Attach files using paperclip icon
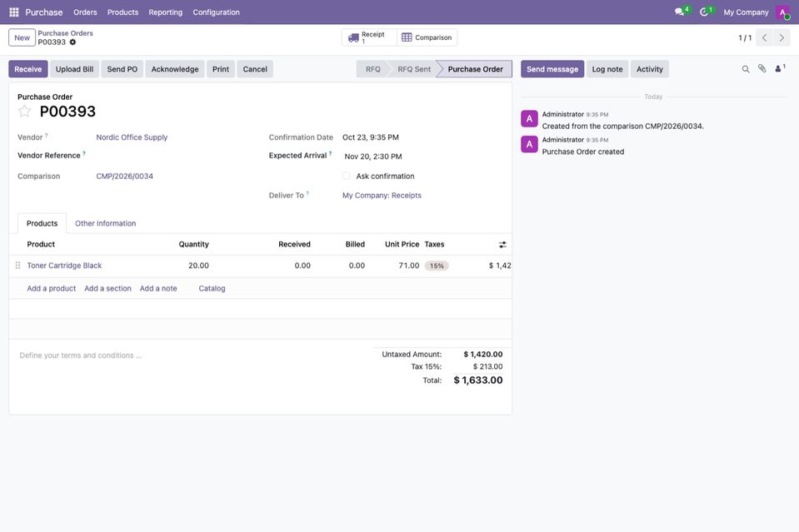The width and height of the screenshot is (799, 532). tap(762, 69)
